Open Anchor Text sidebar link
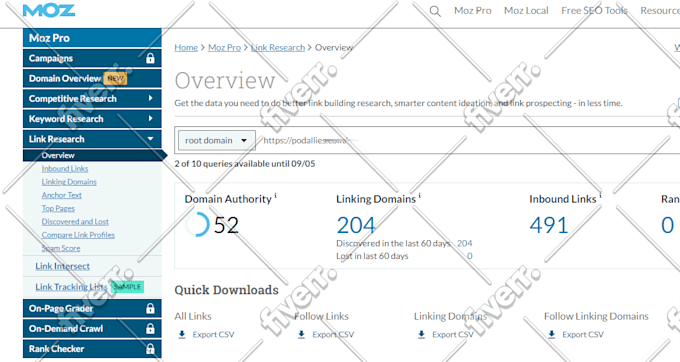Screen dimensions: 680x362 (x=62, y=195)
